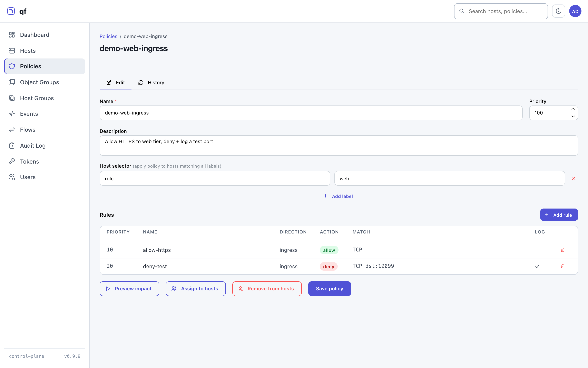Viewport: 588px width, 368px height.
Task: Click the qf logo icon
Action: coord(11,11)
